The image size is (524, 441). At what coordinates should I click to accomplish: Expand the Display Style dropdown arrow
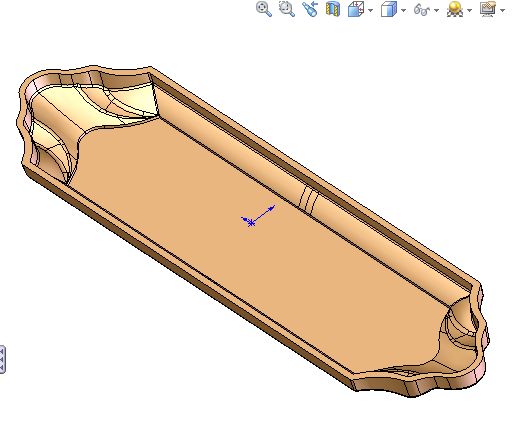click(404, 10)
